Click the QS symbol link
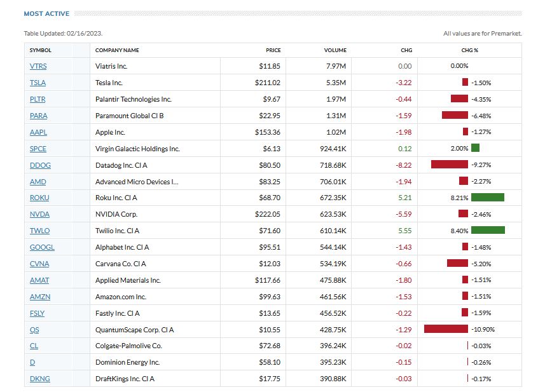The width and height of the screenshot is (559, 392). tap(34, 330)
